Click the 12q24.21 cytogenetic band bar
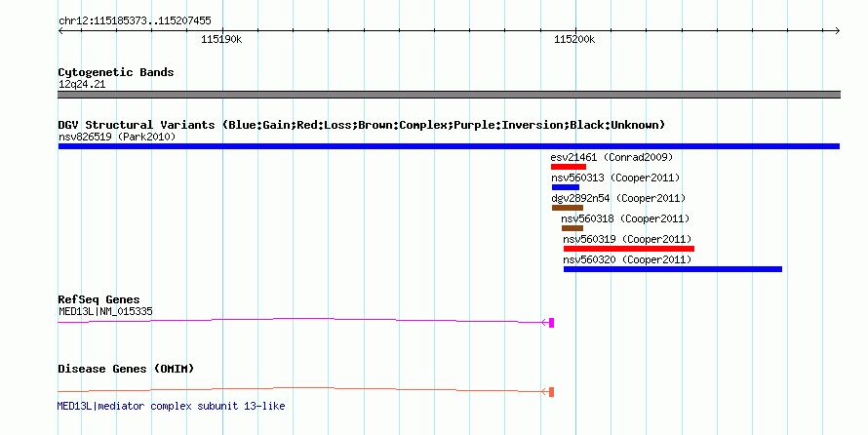 (449, 95)
